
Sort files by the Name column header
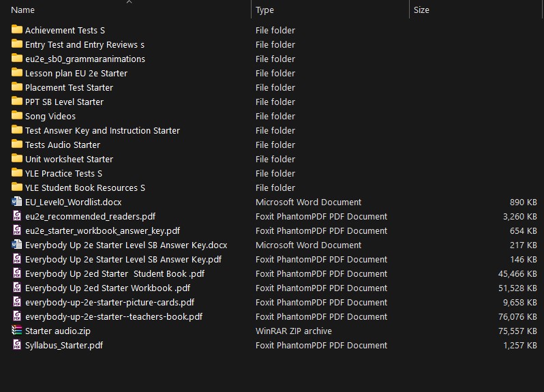pos(23,10)
